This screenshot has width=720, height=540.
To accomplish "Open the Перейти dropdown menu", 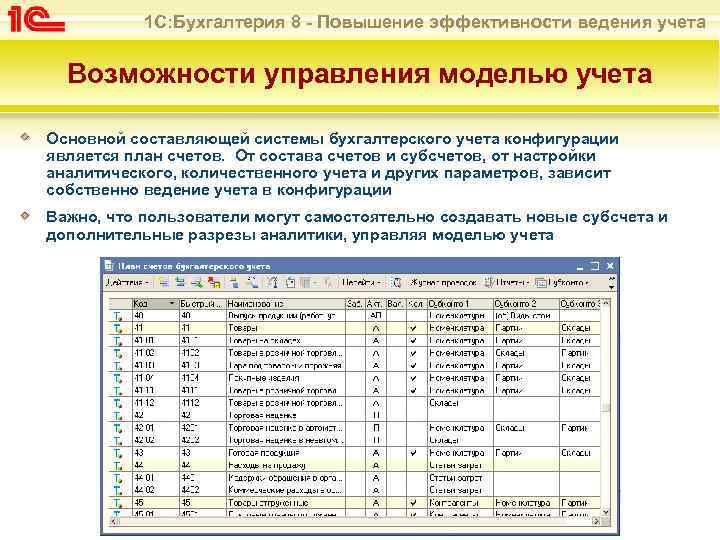I will tap(362, 282).
